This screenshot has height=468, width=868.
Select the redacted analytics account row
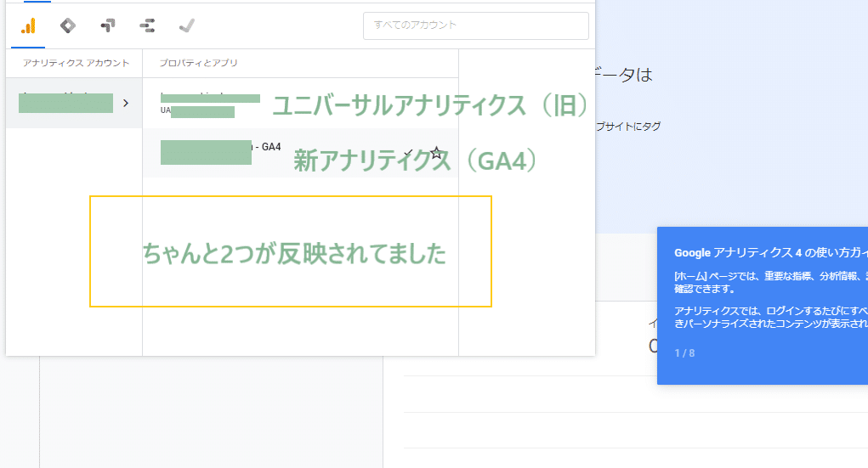(74, 103)
